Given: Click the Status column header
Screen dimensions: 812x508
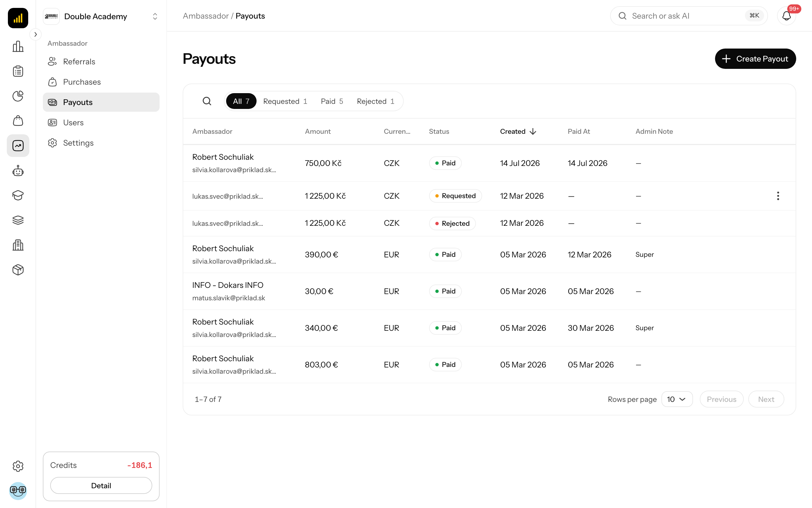Looking at the screenshot, I should coord(439,131).
